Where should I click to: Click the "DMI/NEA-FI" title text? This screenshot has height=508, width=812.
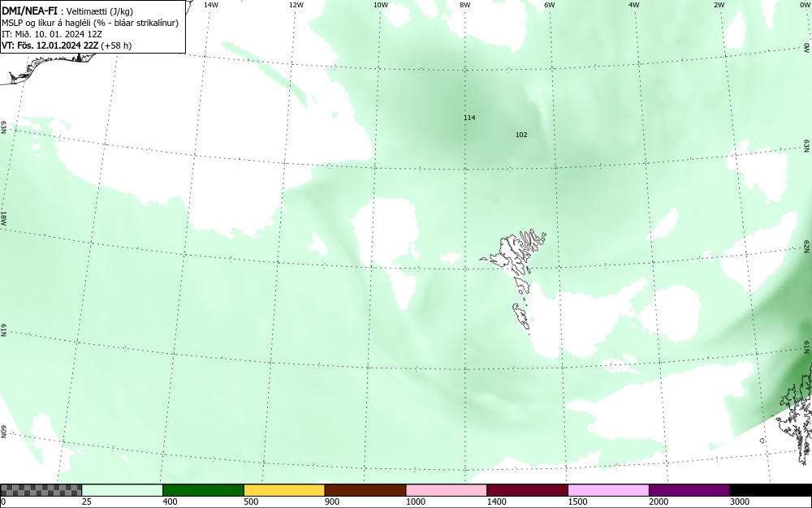[29, 11]
